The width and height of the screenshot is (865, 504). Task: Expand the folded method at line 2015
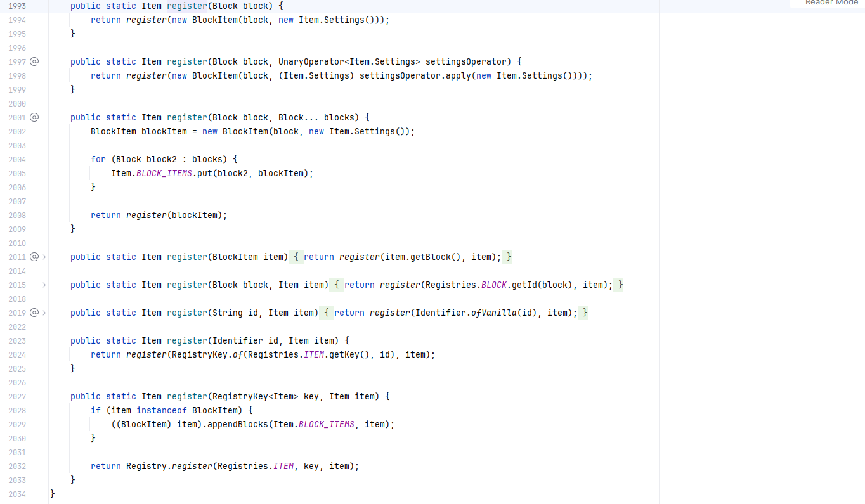click(44, 285)
